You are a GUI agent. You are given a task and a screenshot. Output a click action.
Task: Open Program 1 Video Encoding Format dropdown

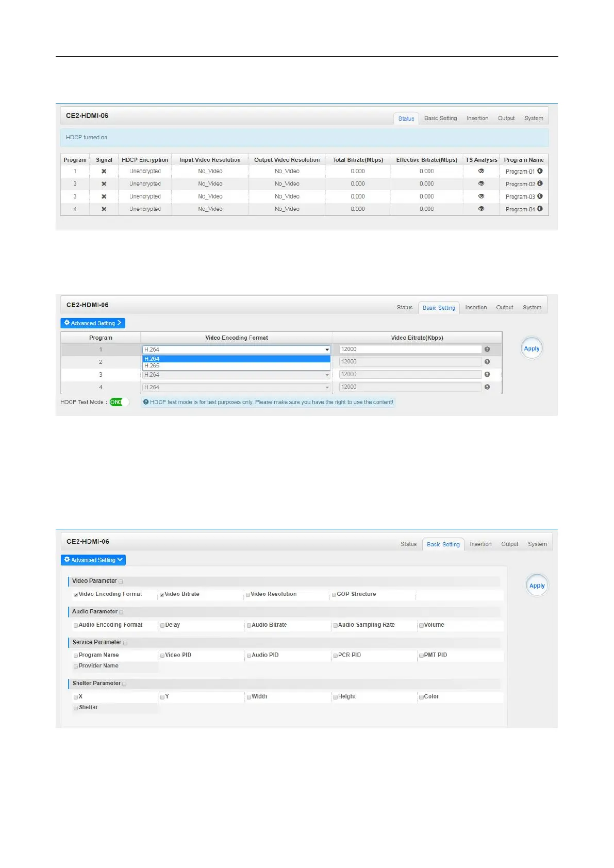pyautogui.click(x=236, y=349)
